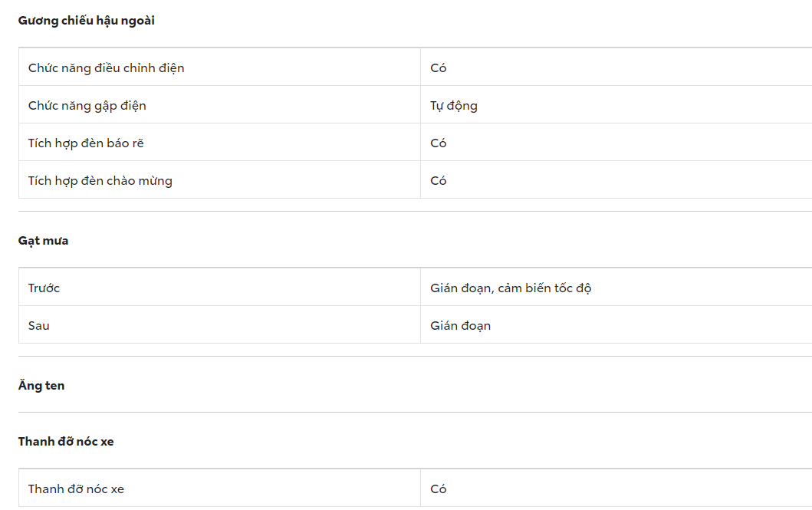Click "Có" value for Chức năng điều chỉnh điện
This screenshot has height=510, width=812.
(x=439, y=68)
